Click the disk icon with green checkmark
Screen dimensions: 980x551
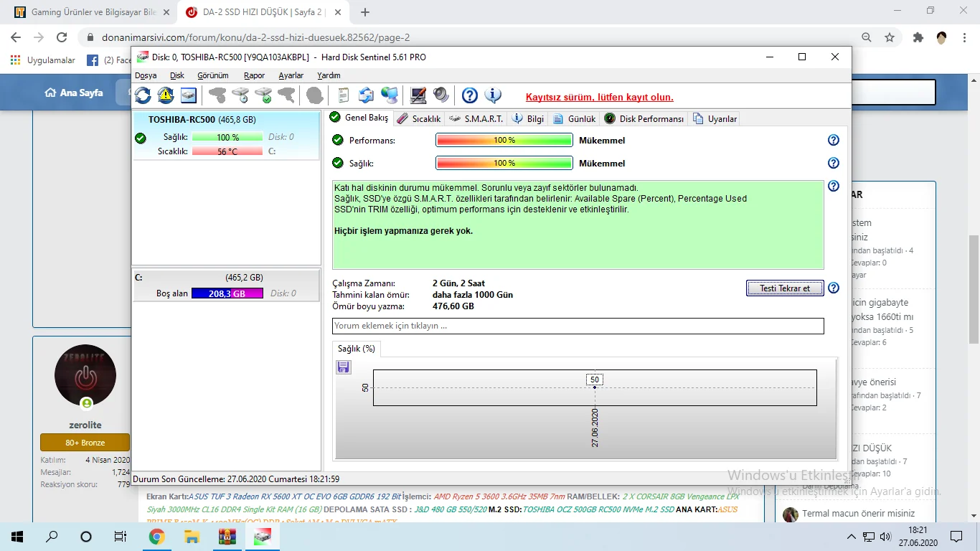click(x=263, y=95)
